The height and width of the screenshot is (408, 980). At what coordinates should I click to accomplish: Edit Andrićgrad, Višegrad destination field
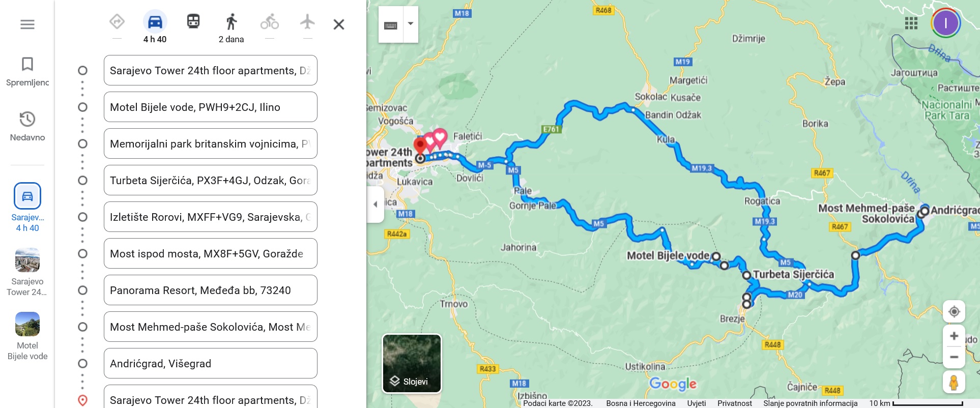click(x=211, y=363)
